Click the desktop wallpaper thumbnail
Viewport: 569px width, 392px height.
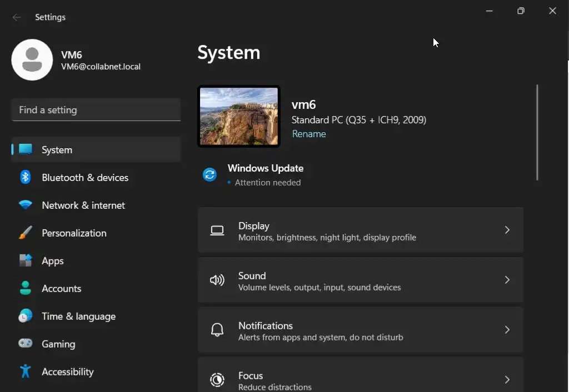click(239, 116)
